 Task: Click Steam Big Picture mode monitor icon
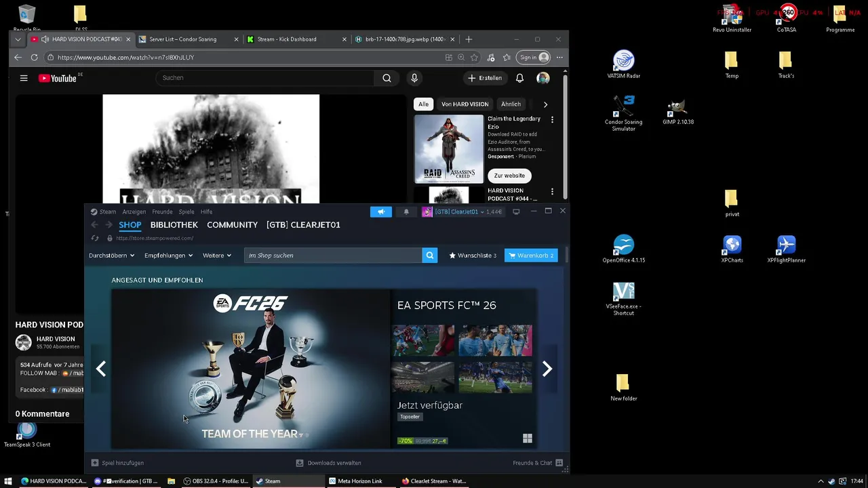pyautogui.click(x=516, y=211)
